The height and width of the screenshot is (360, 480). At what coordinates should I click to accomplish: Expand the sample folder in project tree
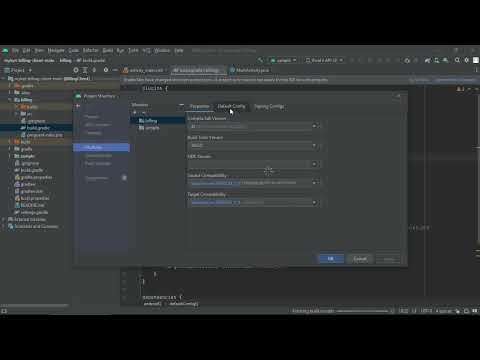[x=10, y=156]
